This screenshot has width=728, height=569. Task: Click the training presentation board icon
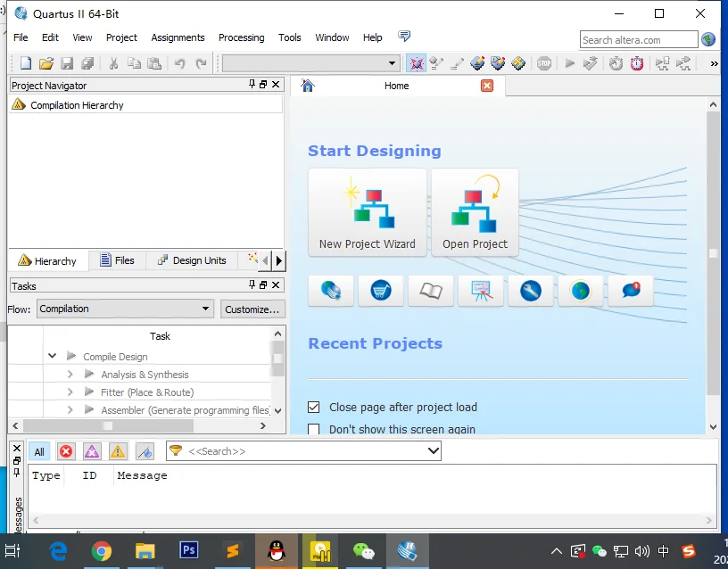481,291
